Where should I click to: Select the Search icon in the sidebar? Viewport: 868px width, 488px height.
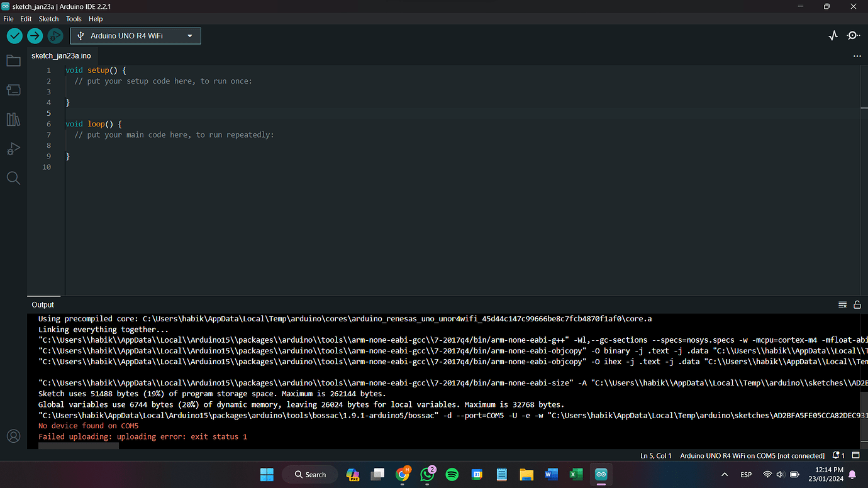13,178
